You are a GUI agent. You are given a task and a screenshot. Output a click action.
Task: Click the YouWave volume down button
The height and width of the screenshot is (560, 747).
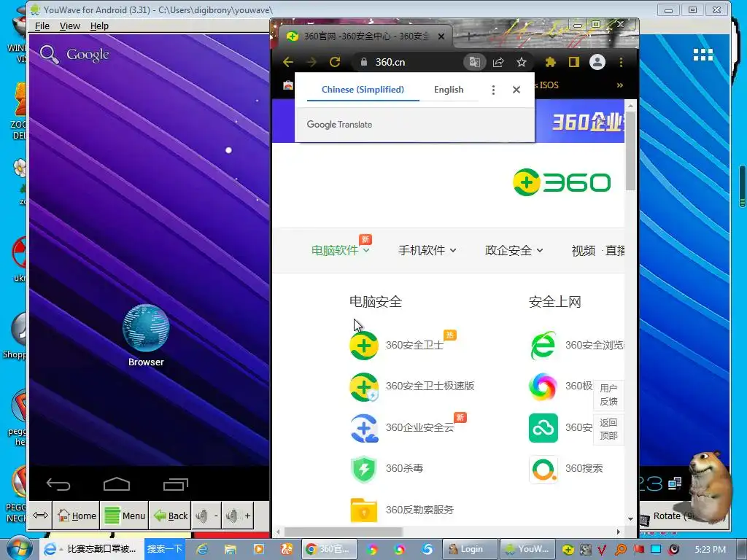coord(206,516)
